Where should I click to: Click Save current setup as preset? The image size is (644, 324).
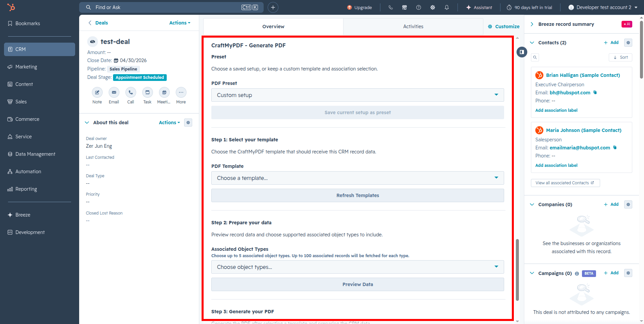tap(358, 112)
